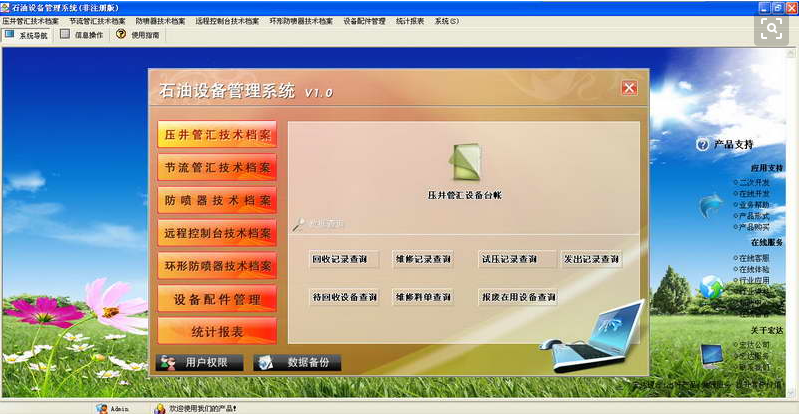Click the monitor icon beside 关于宏达
The image size is (800, 414).
pyautogui.click(x=711, y=356)
